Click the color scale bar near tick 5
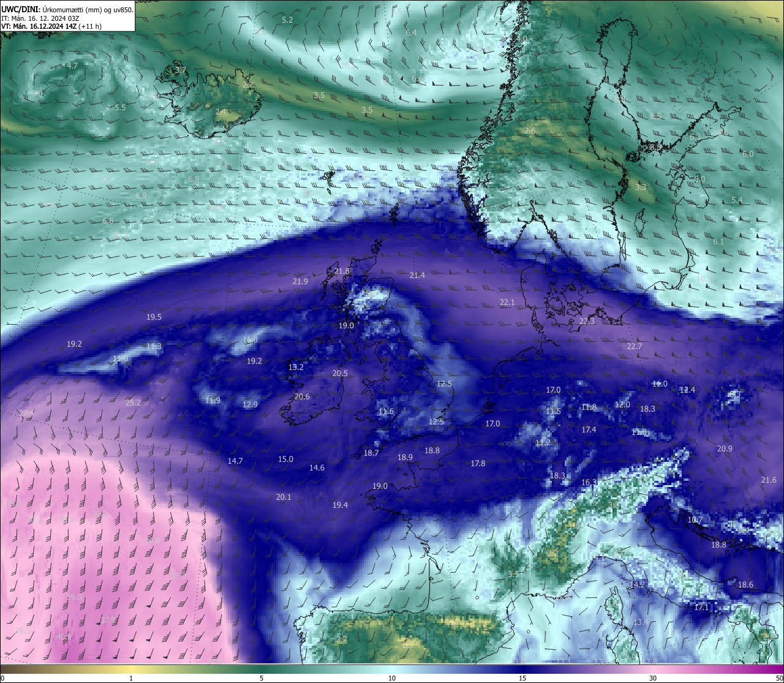The image size is (784, 683). pos(262,668)
